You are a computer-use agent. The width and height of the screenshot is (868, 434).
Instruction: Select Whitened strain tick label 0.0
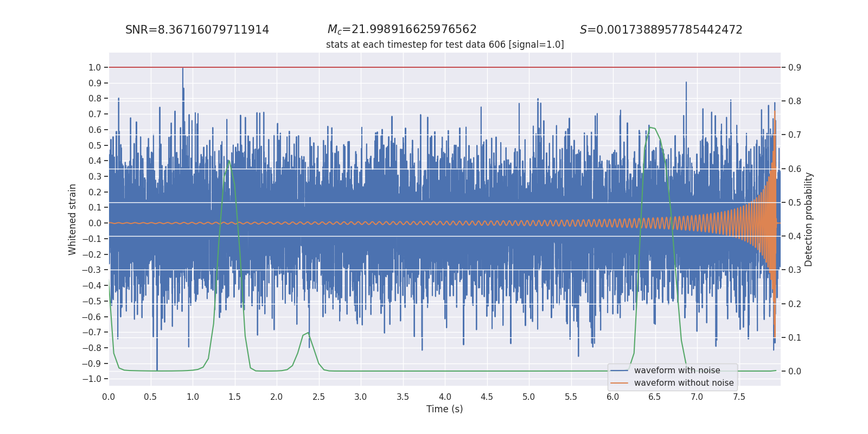click(x=95, y=223)
